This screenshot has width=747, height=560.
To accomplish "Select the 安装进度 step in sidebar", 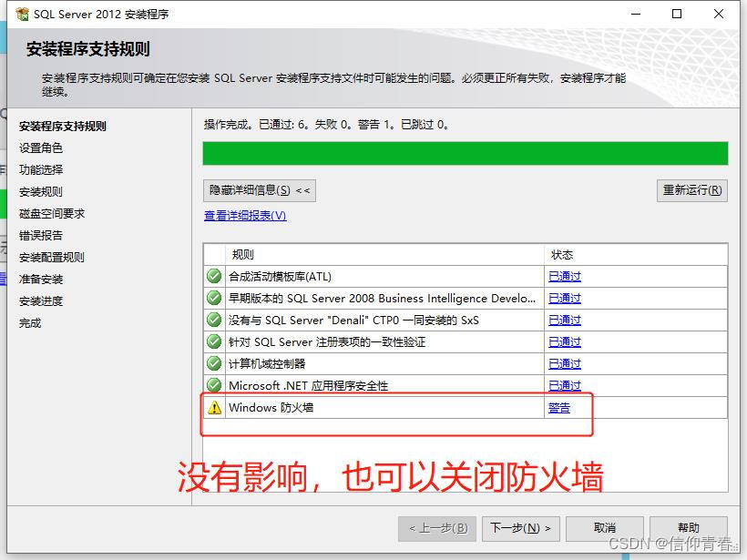I will (40, 301).
